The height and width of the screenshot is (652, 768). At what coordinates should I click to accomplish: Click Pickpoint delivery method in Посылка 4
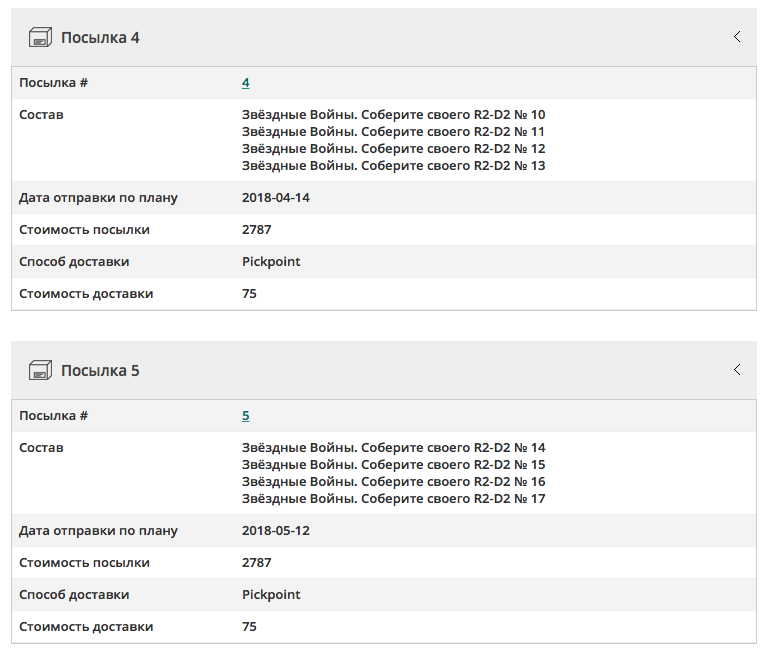(x=271, y=262)
